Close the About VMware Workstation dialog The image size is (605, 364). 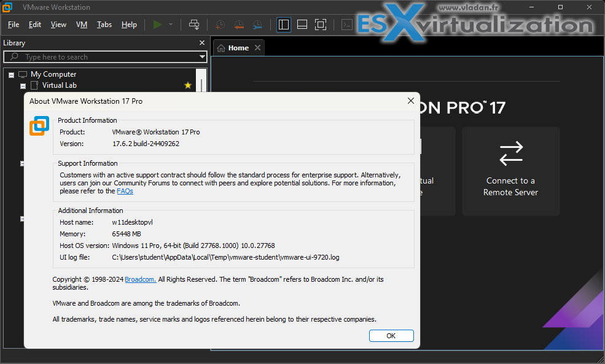coord(410,101)
